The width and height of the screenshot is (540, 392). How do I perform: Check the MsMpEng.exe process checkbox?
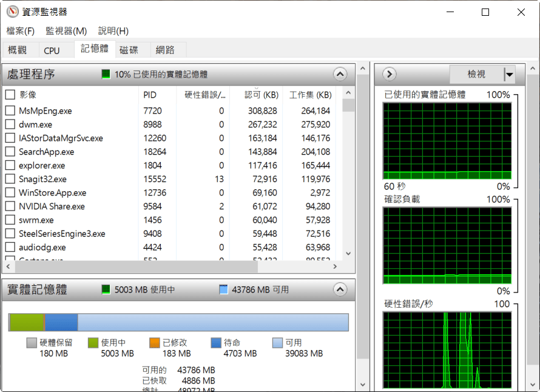coord(10,111)
